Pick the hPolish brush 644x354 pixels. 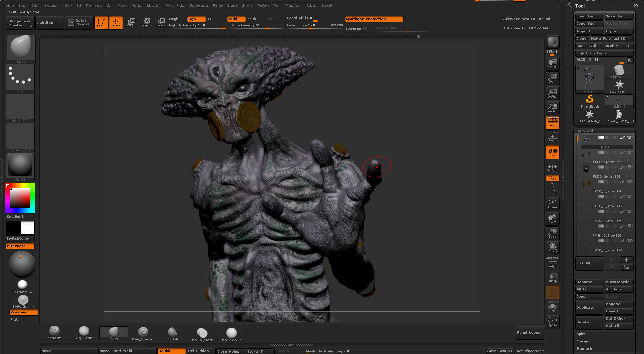coord(173,334)
